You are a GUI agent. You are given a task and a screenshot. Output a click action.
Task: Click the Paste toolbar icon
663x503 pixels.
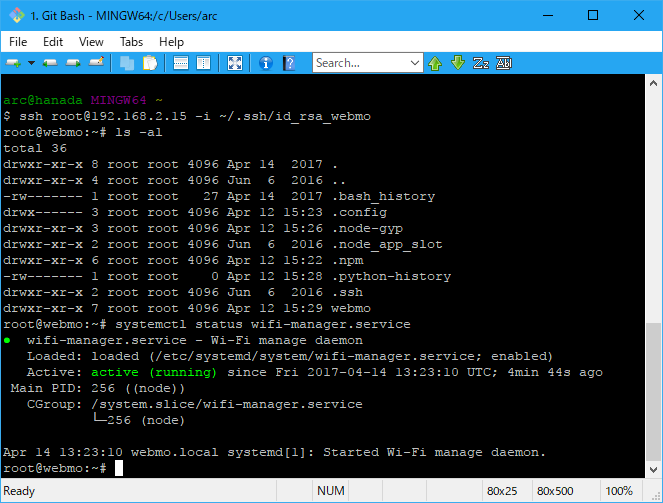pos(150,63)
